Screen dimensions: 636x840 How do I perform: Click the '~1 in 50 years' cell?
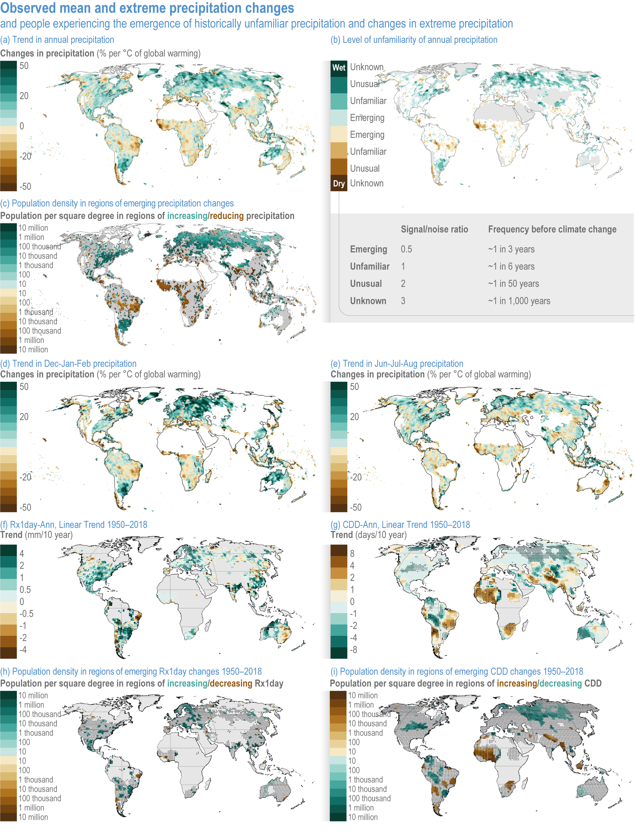[x=514, y=284]
